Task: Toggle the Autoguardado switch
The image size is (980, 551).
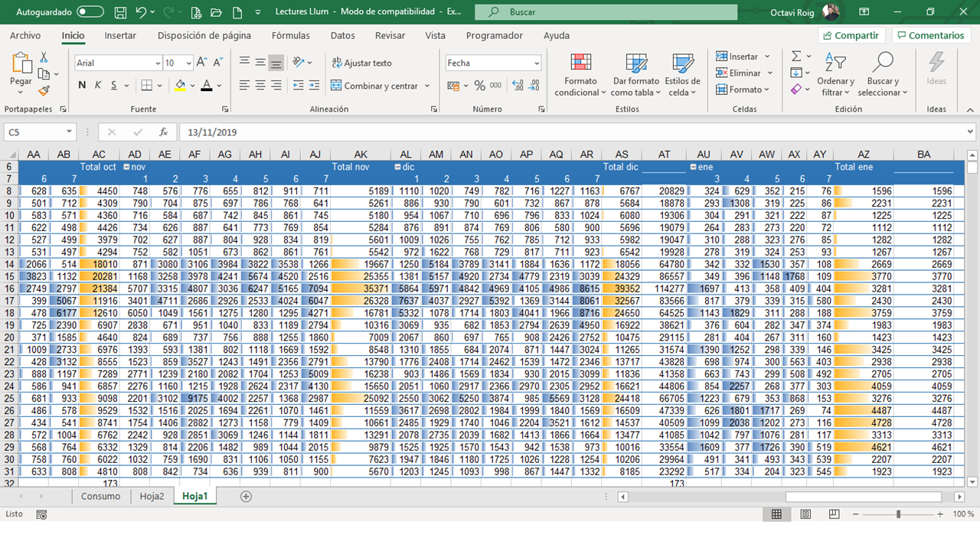Action: 90,12
